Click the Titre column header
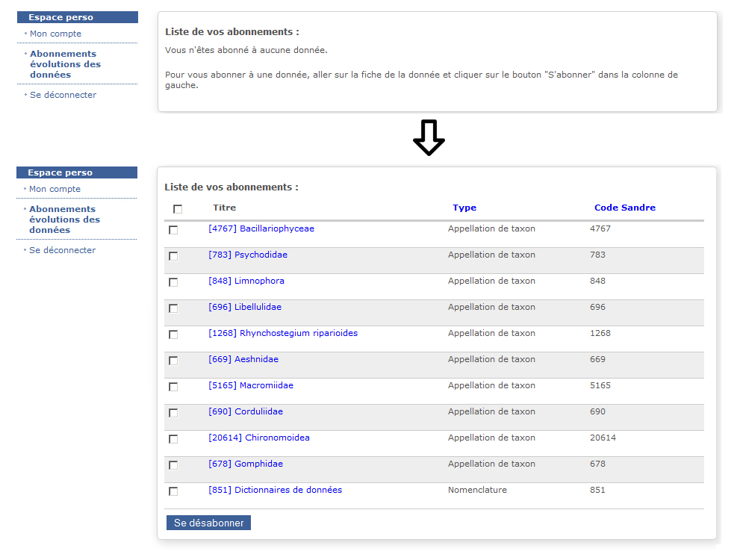 (x=224, y=208)
